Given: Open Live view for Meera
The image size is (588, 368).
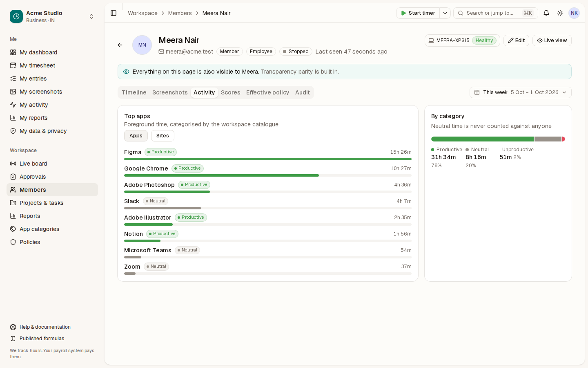Looking at the screenshot, I should point(552,40).
